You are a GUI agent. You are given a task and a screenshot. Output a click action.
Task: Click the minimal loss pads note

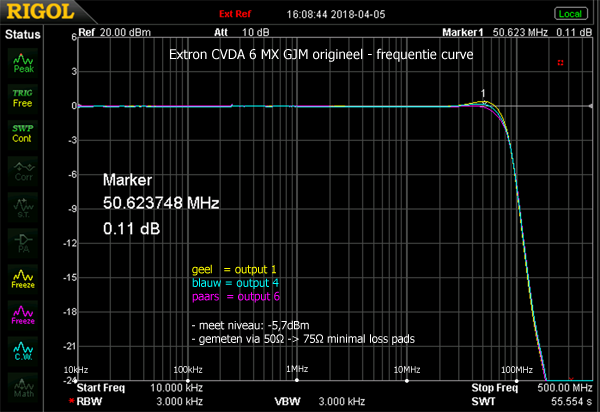pos(303,339)
